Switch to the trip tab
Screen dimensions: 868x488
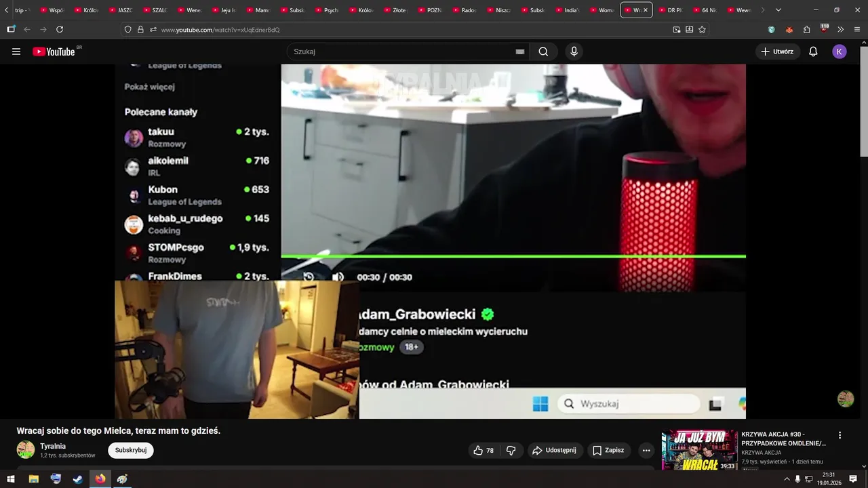[x=22, y=10]
